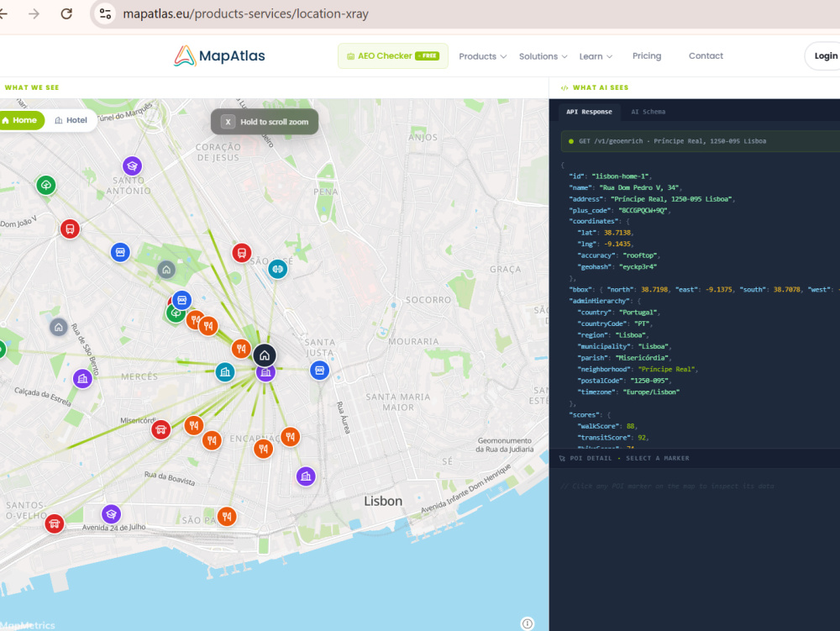Select the purple building marker left of Mercês
The image size is (840, 631).
tap(82, 379)
